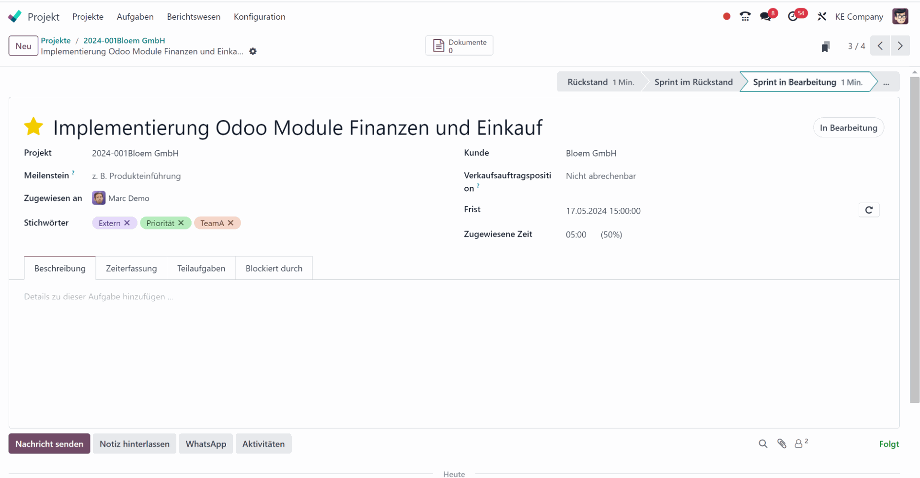
Task: Click the Frist recurrence refresh icon
Action: coord(869,210)
